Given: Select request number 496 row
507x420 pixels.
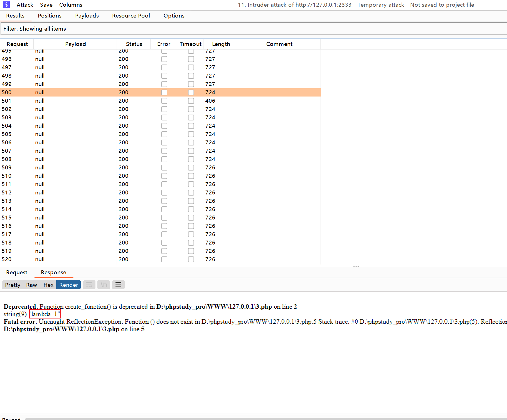Looking at the screenshot, I should coord(160,59).
